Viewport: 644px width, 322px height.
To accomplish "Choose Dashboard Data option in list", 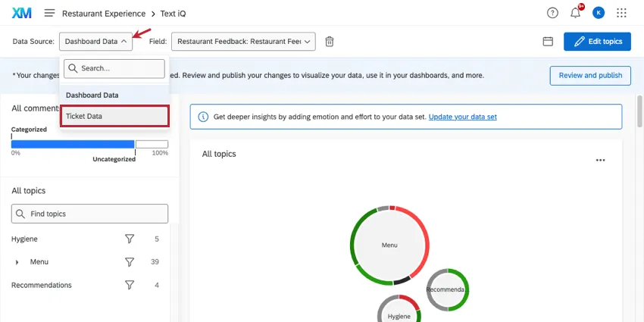I will click(92, 95).
